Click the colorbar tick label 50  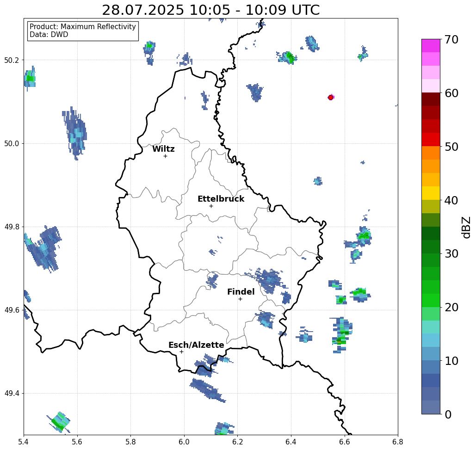coord(451,147)
